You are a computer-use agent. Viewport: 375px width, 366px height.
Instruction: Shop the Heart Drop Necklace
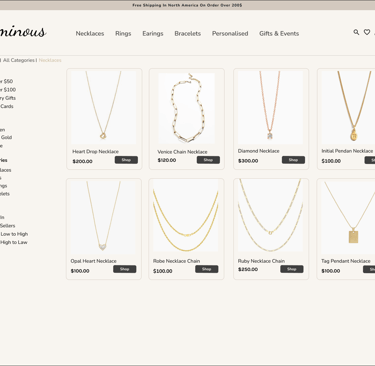[x=126, y=160]
